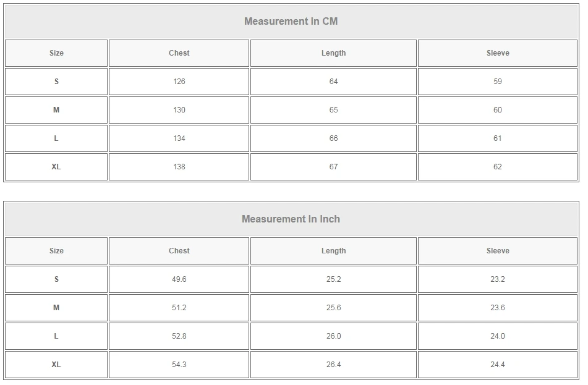Select the chest cell showing 134
The height and width of the screenshot is (385, 588).
click(x=179, y=138)
